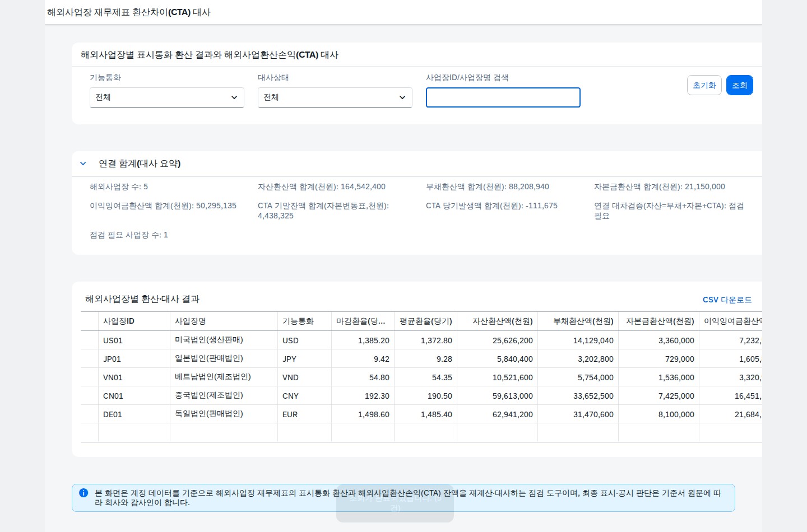This screenshot has width=807, height=532.
Task: Click the 부채환산액(천원) column header
Action: pyautogui.click(x=578, y=321)
